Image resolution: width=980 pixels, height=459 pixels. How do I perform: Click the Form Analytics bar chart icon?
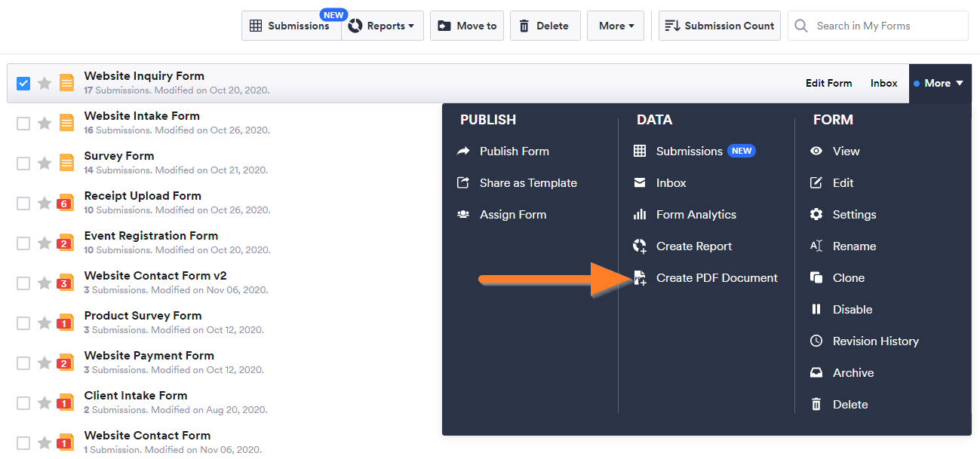(x=640, y=215)
